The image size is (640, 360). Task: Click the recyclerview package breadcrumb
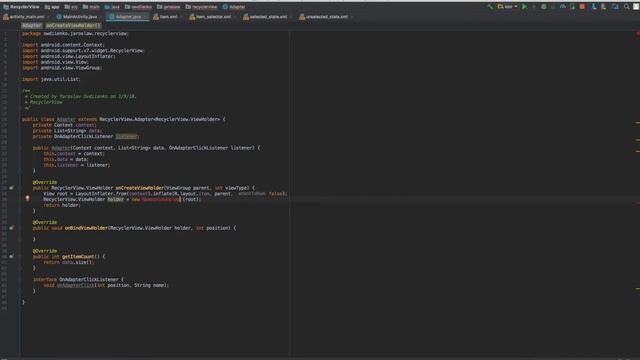coord(201,7)
